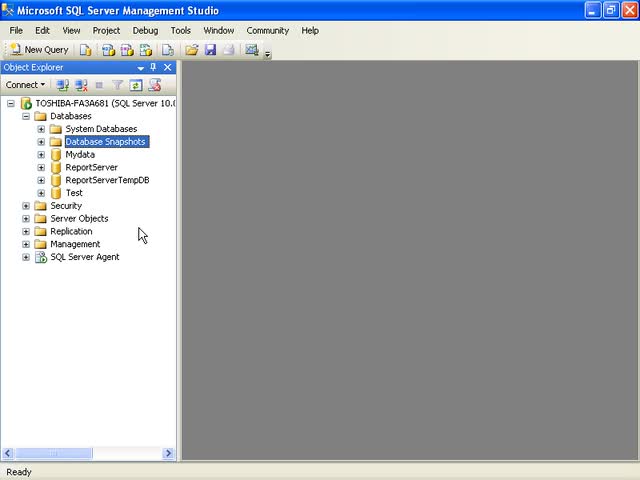This screenshot has width=640, height=480.
Task: Open the Object Explorer window position menu
Action: (140, 68)
